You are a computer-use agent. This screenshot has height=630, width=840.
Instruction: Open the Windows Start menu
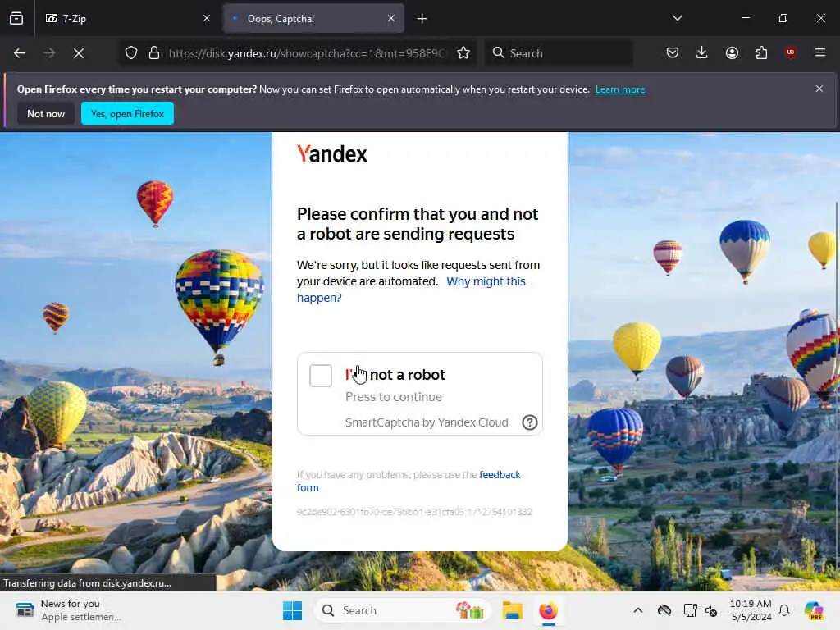(x=293, y=610)
